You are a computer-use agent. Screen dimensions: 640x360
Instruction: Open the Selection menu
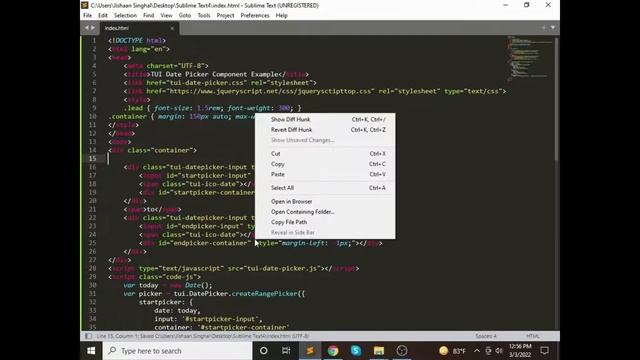[x=125, y=16]
